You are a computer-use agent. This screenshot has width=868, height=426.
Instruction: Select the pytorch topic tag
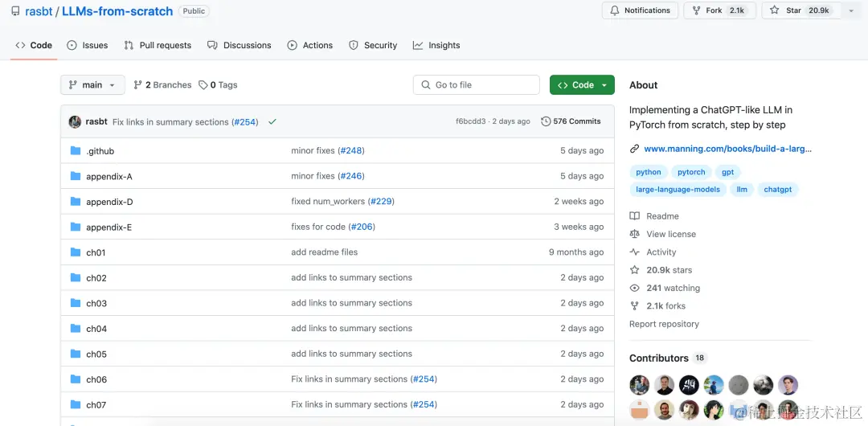tap(691, 172)
